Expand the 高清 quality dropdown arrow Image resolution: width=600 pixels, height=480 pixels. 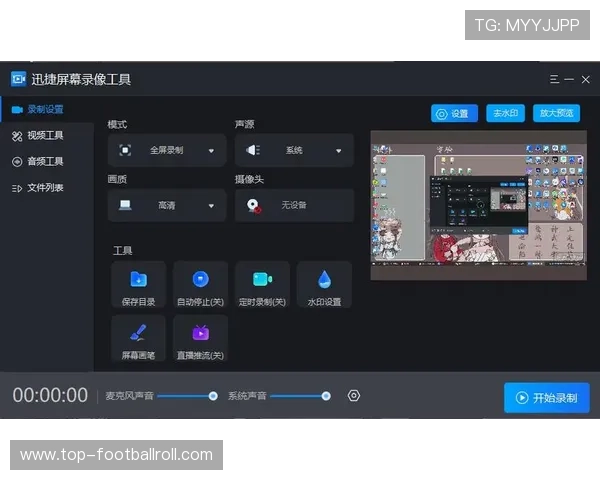tap(211, 206)
